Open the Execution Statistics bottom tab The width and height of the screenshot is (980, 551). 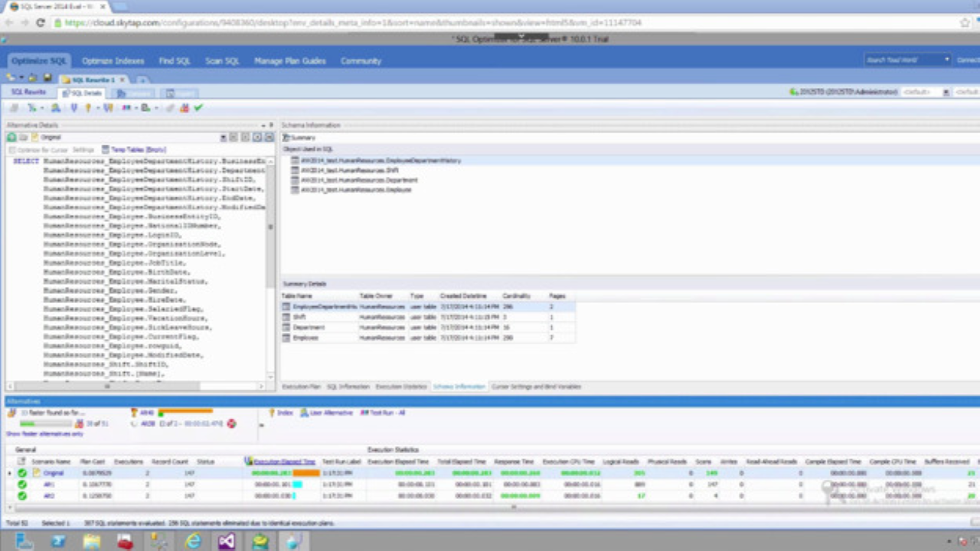pyautogui.click(x=401, y=387)
